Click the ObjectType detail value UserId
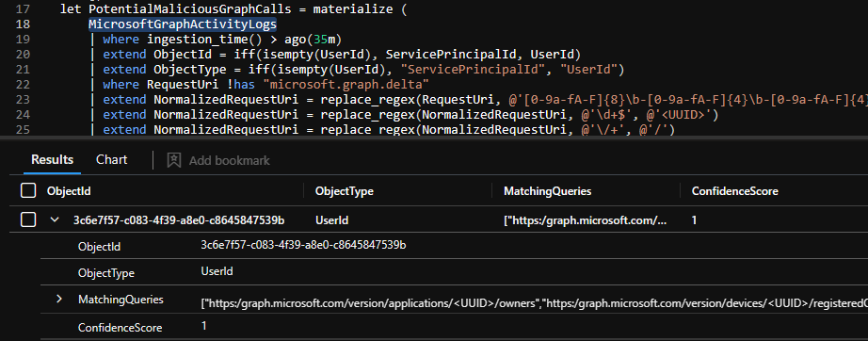868x341 pixels. [217, 271]
